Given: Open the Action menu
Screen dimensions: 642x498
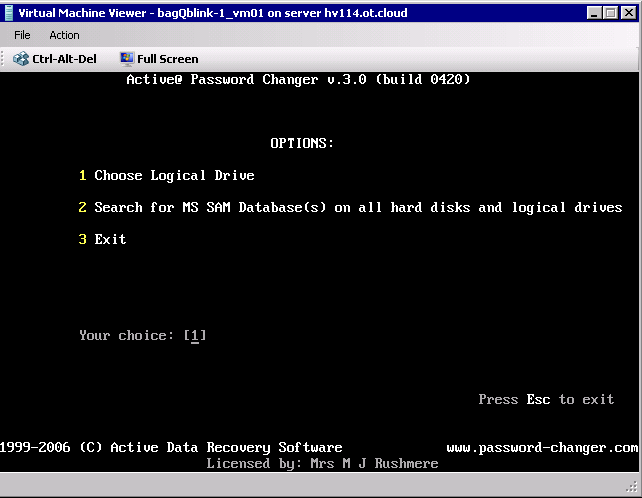Looking at the screenshot, I should (x=64, y=35).
